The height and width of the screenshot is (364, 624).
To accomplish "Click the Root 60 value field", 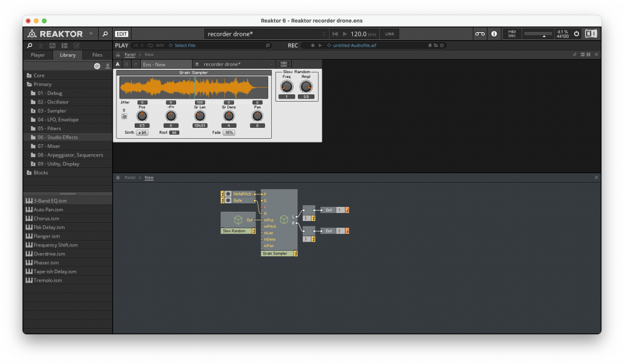I will click(x=174, y=132).
